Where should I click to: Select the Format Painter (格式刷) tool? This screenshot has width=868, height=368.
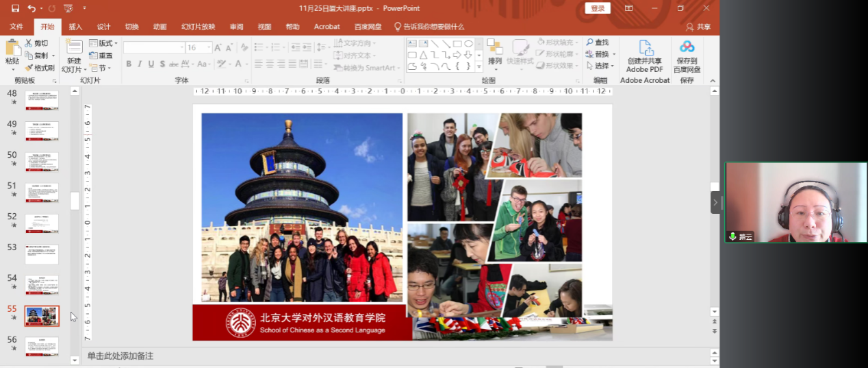pyautogui.click(x=39, y=68)
